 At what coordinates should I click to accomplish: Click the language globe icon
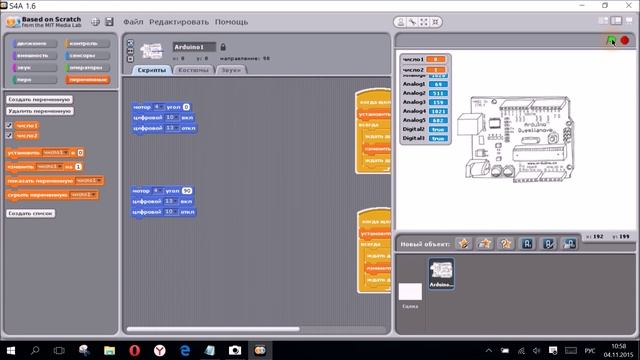(95, 22)
